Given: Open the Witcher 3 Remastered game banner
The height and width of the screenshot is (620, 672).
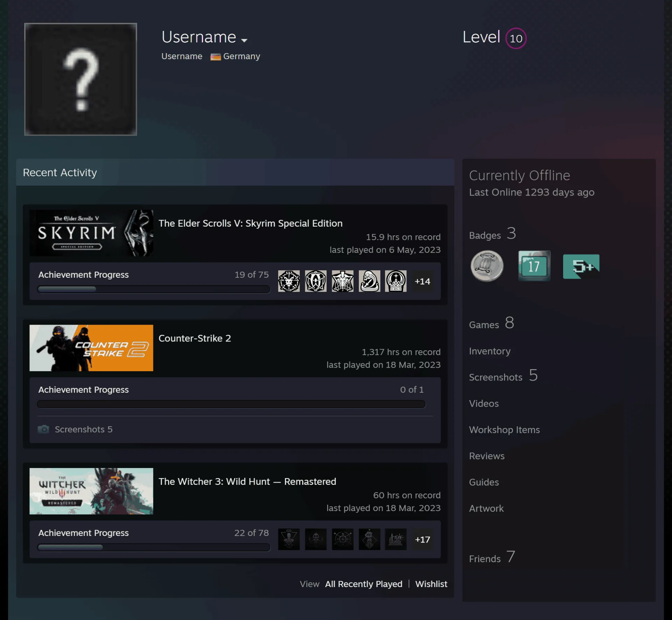Looking at the screenshot, I should (91, 491).
